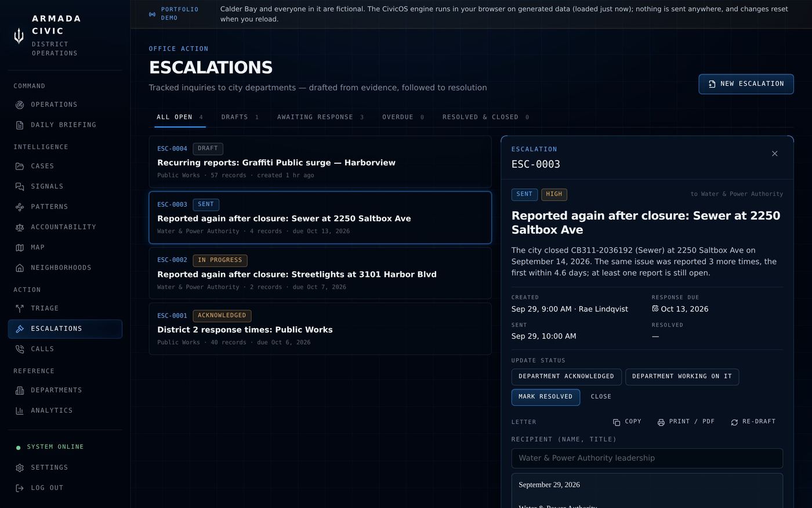View the Resolved & Closed tab
Viewport: 812px width, 508px height.
tap(485, 117)
